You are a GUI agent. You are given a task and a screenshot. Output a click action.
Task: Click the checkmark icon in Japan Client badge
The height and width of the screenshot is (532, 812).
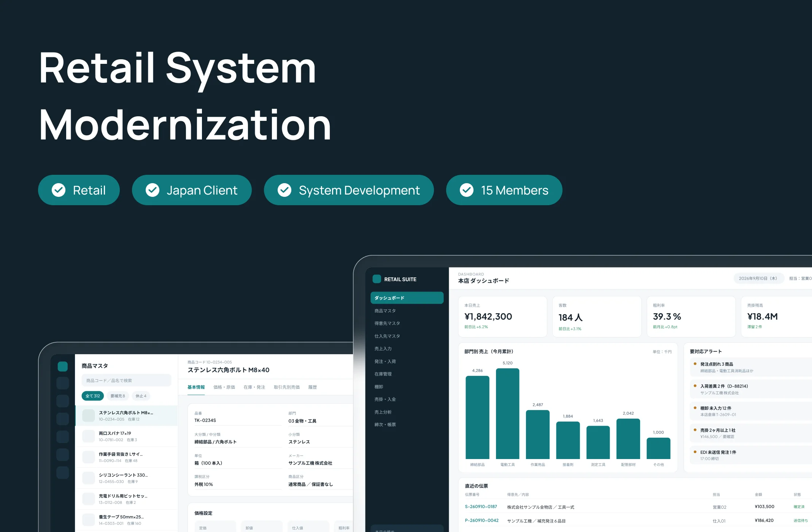coord(153,190)
